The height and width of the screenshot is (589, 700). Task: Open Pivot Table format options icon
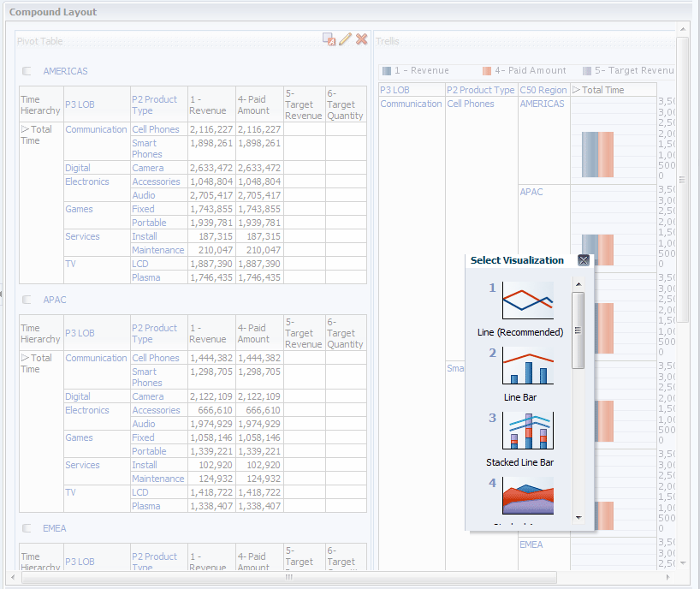tap(329, 39)
